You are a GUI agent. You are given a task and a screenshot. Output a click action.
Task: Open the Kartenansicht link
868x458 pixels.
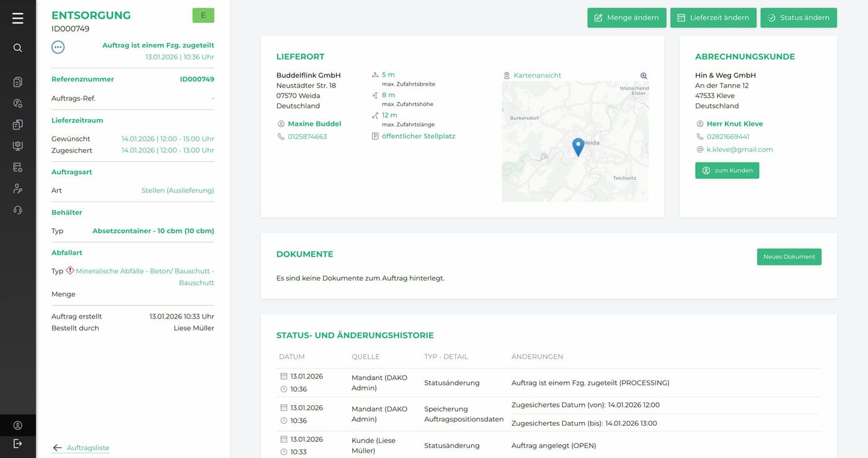537,76
